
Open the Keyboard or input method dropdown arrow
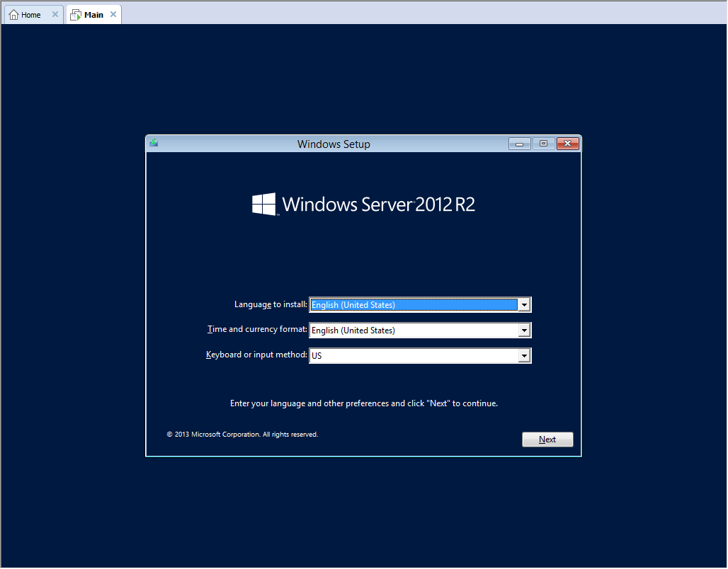(524, 356)
